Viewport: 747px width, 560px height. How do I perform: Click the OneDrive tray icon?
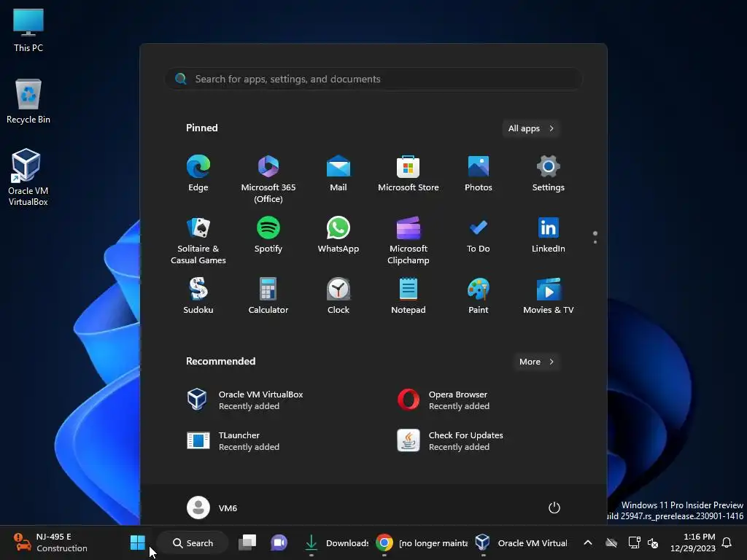coord(611,542)
